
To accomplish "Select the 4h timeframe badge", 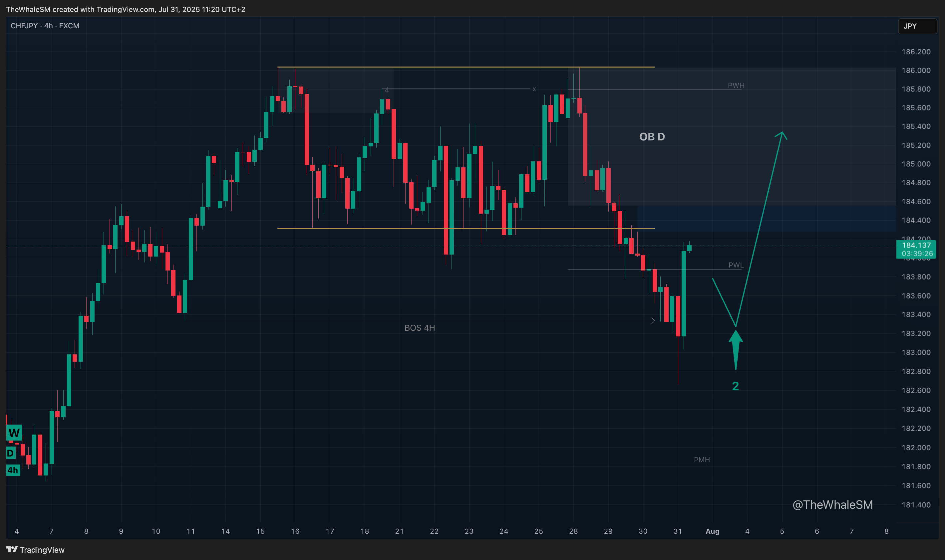I will [x=13, y=470].
